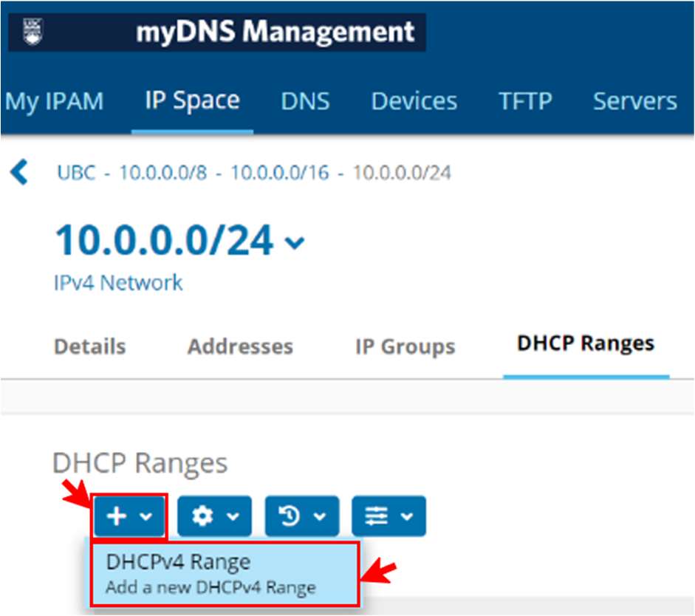Open the gear settings dropdown button
695x616 pixels.
tap(215, 516)
